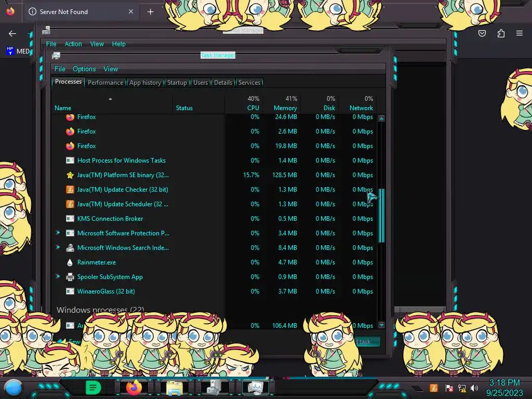Click the Task Manager title bar icon

click(56, 55)
